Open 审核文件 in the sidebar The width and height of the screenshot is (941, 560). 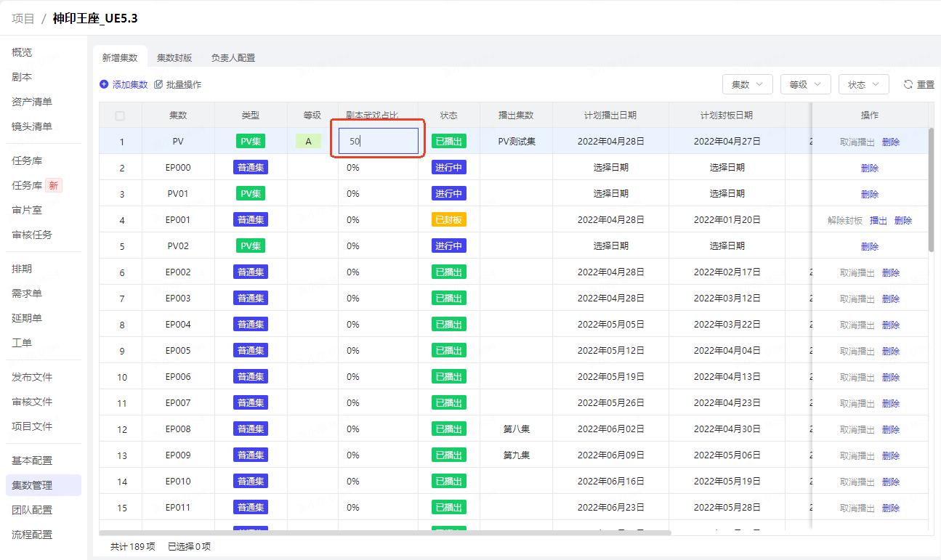[x=32, y=402]
